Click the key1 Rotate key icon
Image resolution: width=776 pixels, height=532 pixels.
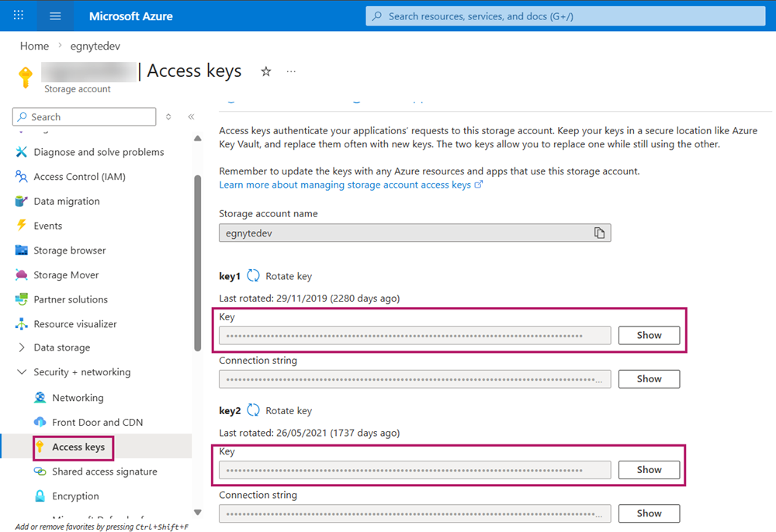click(x=253, y=276)
